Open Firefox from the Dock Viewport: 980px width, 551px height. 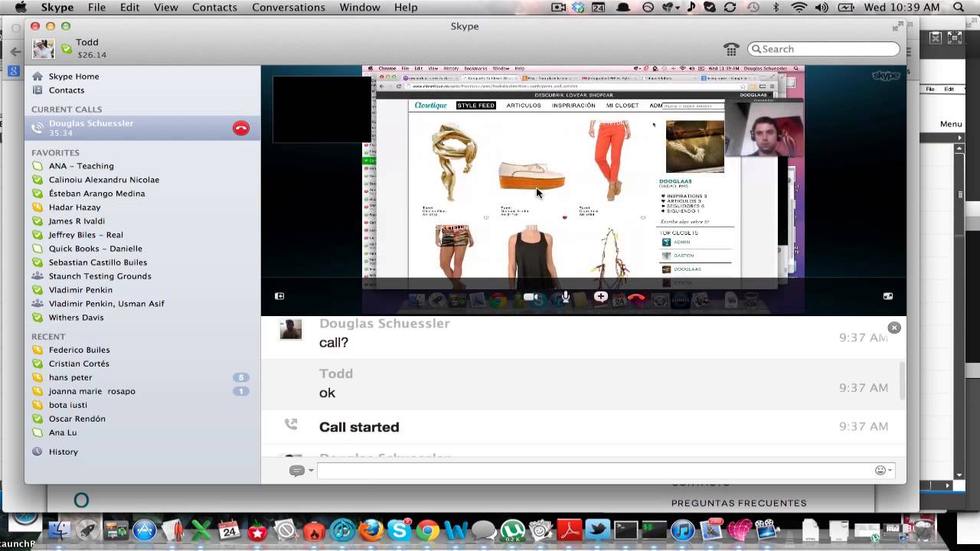[371, 530]
